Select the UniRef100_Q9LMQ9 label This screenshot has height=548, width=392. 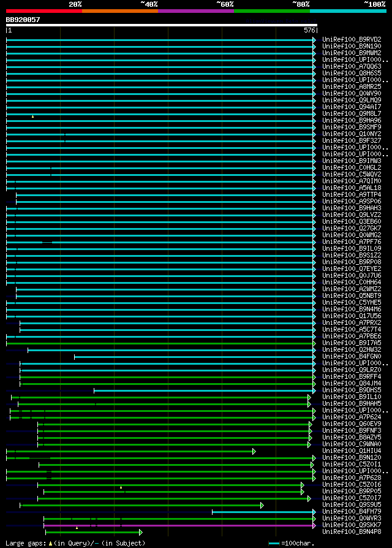click(352, 101)
